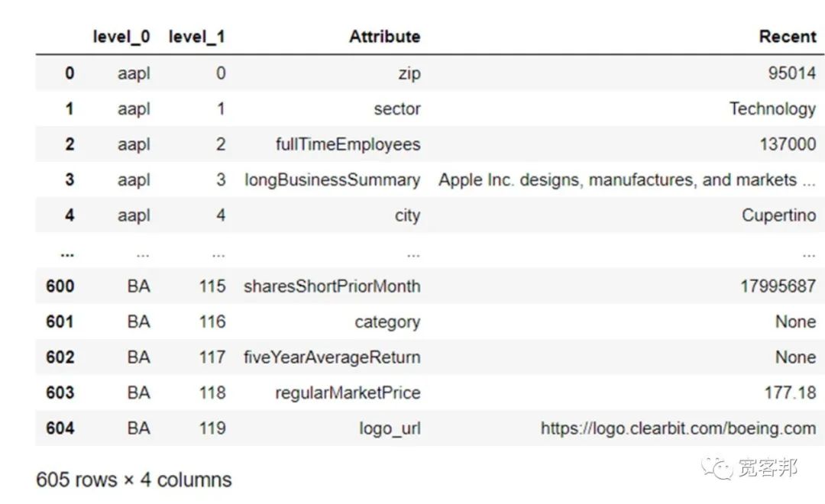The width and height of the screenshot is (825, 504).
Task: Click the zip attribute cell
Action: 409,73
